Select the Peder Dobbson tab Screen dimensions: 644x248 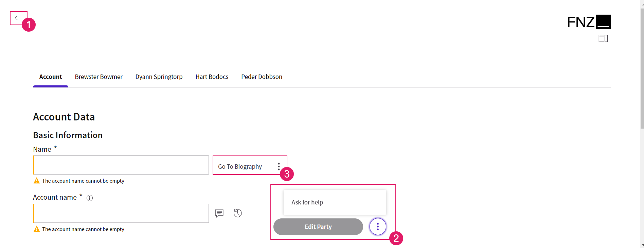(x=262, y=77)
